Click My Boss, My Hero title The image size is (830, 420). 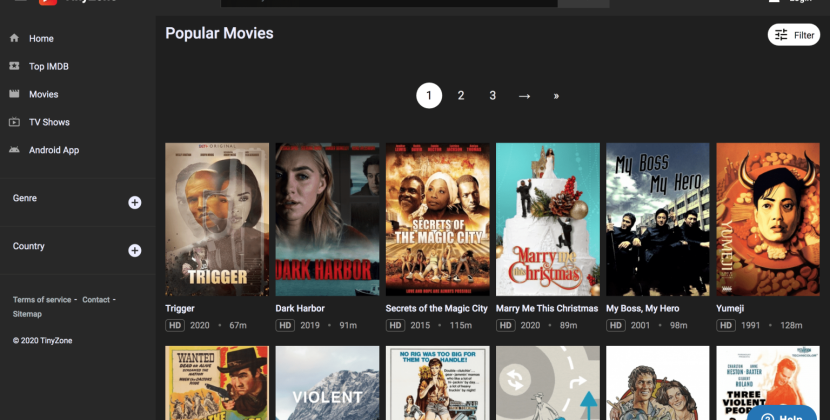point(643,308)
